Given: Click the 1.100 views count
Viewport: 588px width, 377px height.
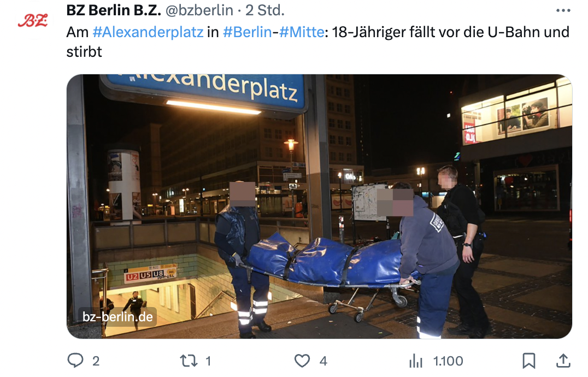Looking at the screenshot, I should (448, 361).
